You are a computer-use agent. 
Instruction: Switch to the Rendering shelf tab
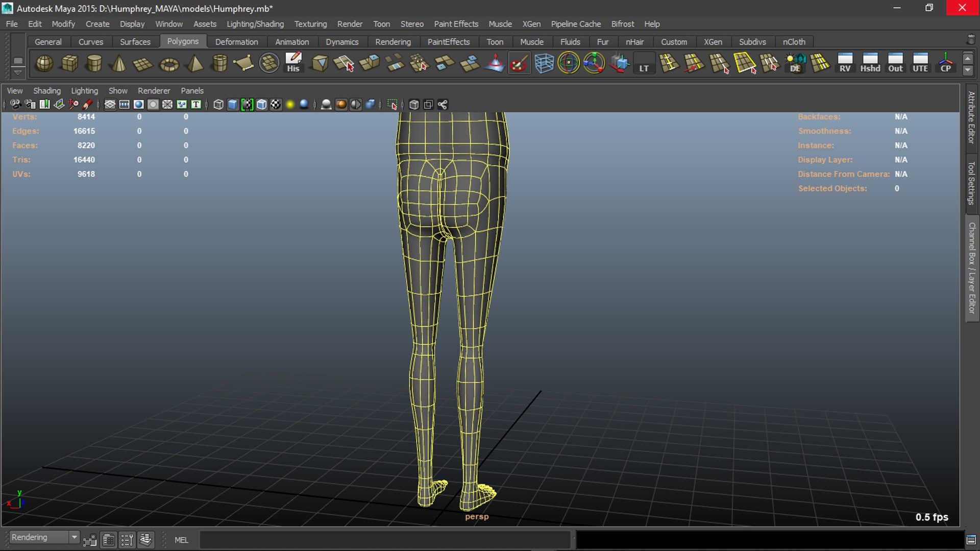click(x=393, y=42)
